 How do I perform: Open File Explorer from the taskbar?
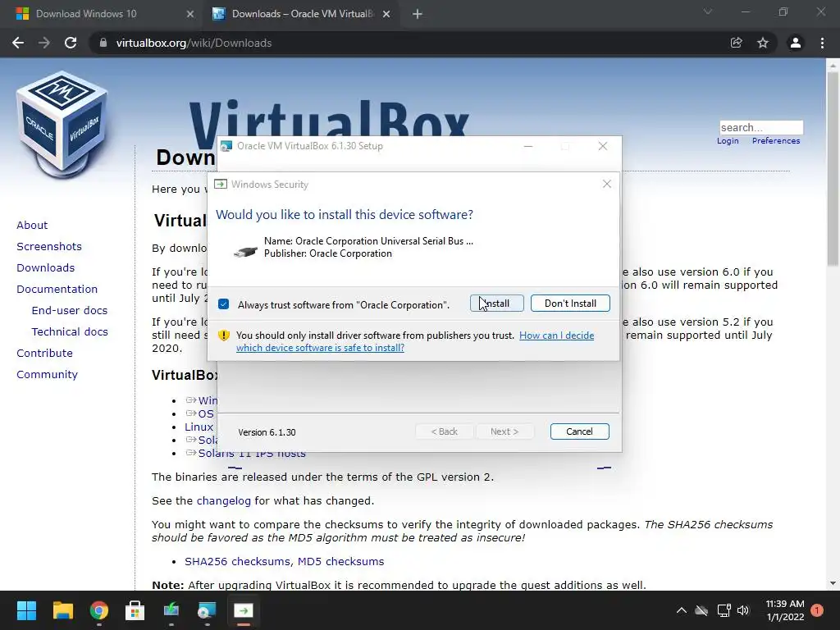click(x=62, y=610)
